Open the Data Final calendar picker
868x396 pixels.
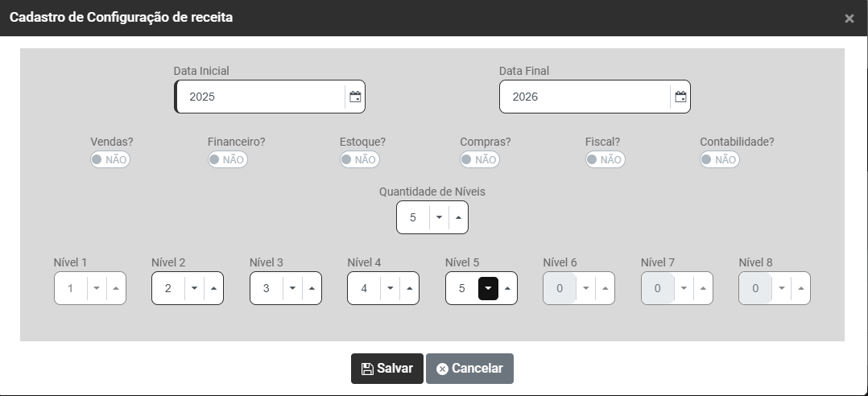pyautogui.click(x=680, y=97)
